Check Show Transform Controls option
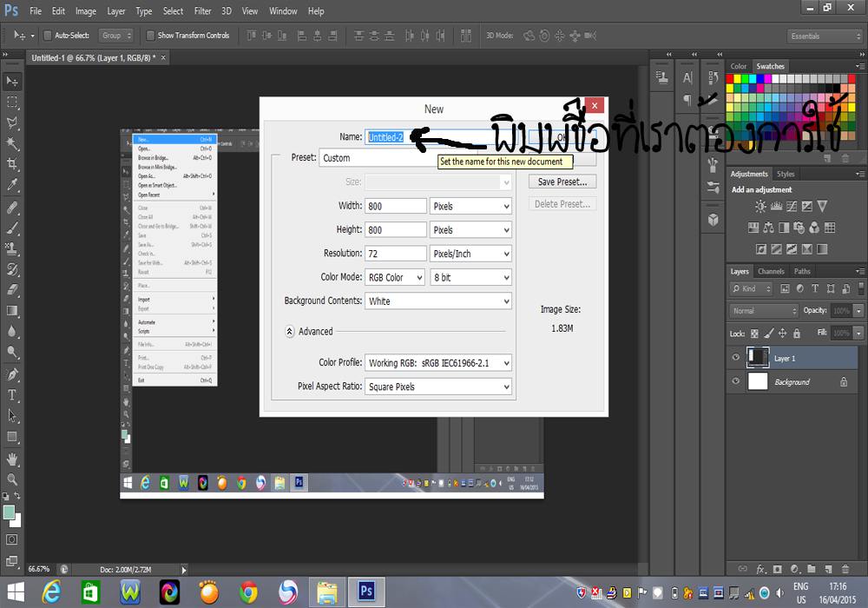The height and width of the screenshot is (608, 868). (x=150, y=36)
